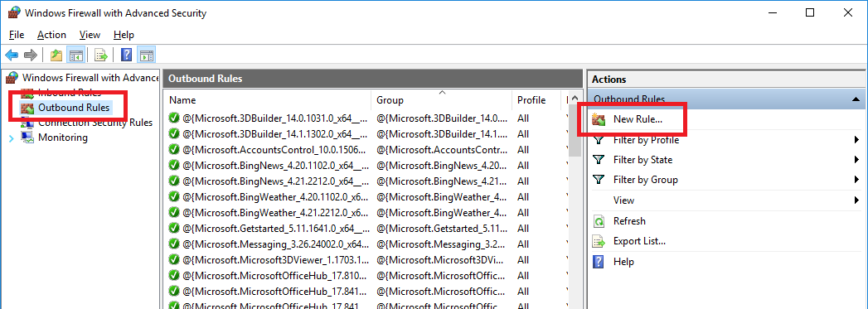The image size is (868, 309).
Task: Click the Filter by Profile funnel icon
Action: click(x=599, y=140)
